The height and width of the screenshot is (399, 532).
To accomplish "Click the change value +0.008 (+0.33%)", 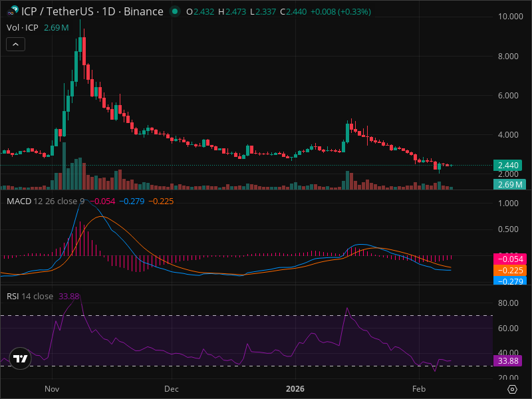I will point(340,12).
